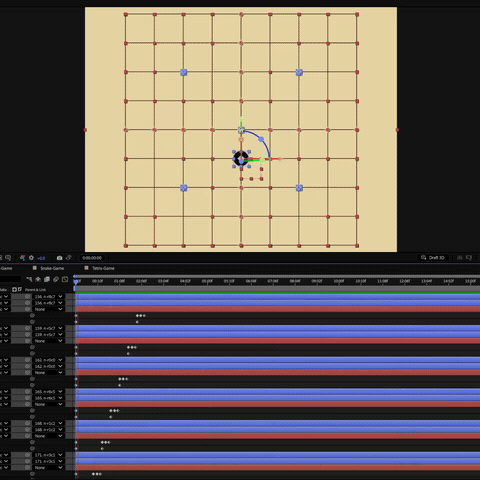Click the time navigator bar above the ruler
The width and height of the screenshot is (480, 480).
coord(277,276)
